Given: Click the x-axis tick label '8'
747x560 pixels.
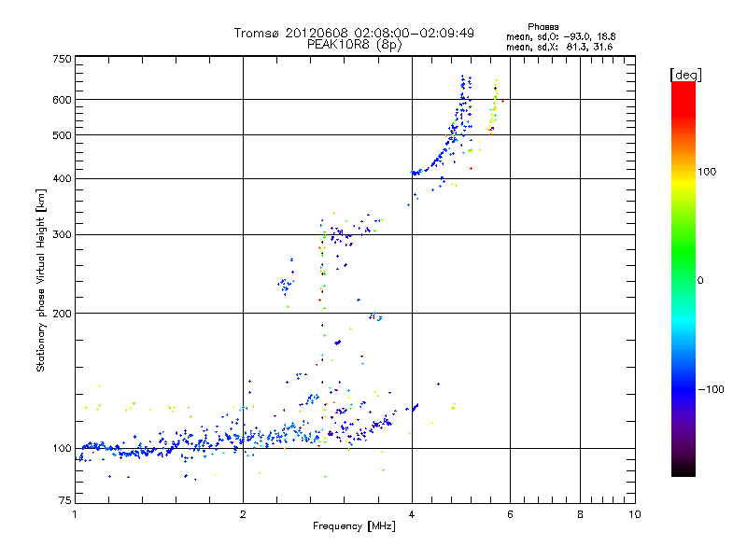Looking at the screenshot, I should pyautogui.click(x=580, y=514).
